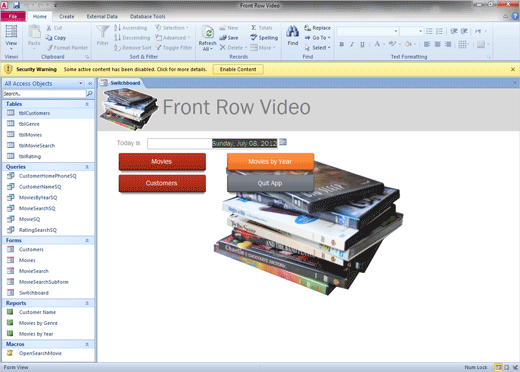The height and width of the screenshot is (372, 520).
Task: Toggle Underline text formatting
Action: click(x=362, y=44)
